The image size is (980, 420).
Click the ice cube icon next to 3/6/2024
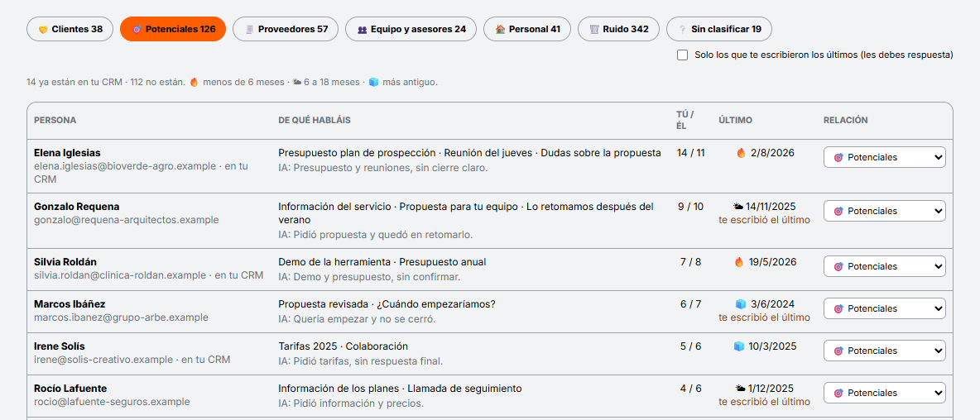(742, 304)
